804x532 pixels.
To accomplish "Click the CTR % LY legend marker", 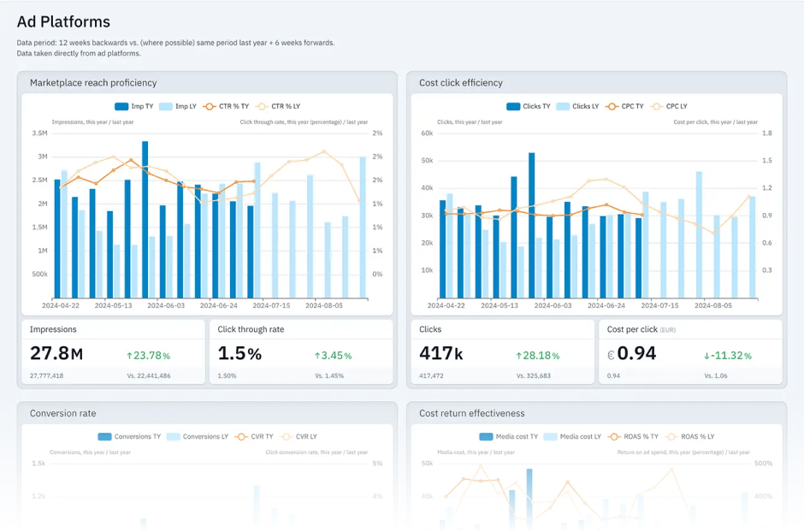I will (x=262, y=106).
